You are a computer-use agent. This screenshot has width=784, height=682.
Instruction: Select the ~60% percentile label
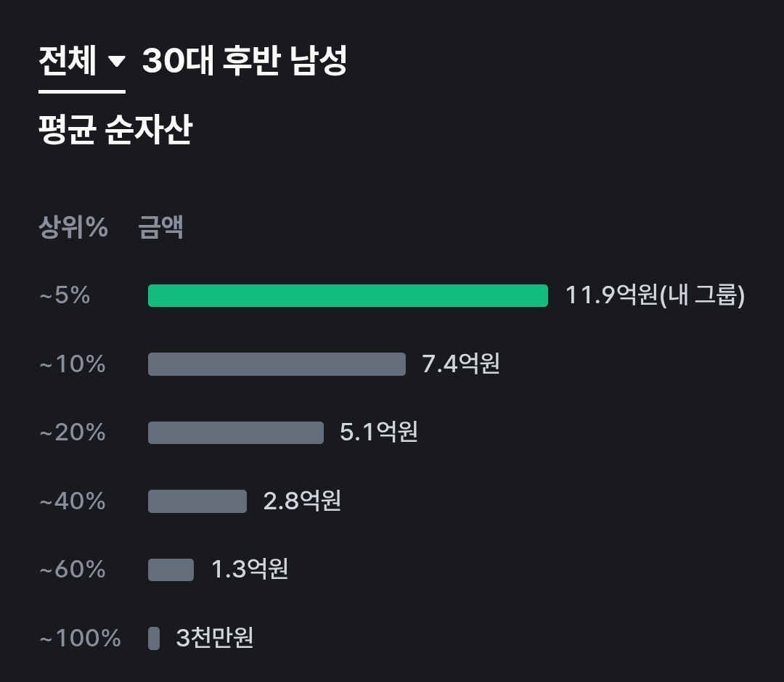pos(72,570)
